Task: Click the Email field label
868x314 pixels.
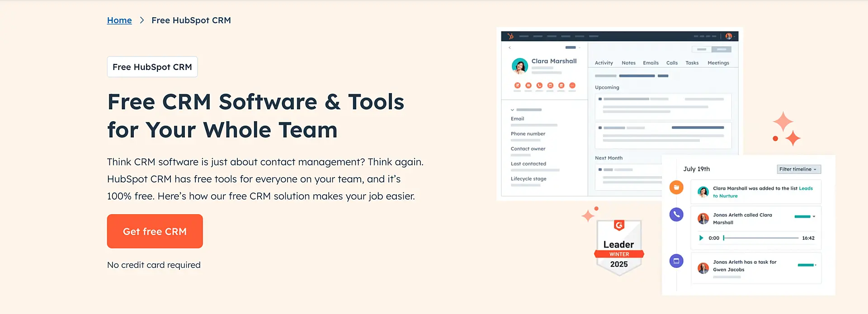Action: pos(518,119)
